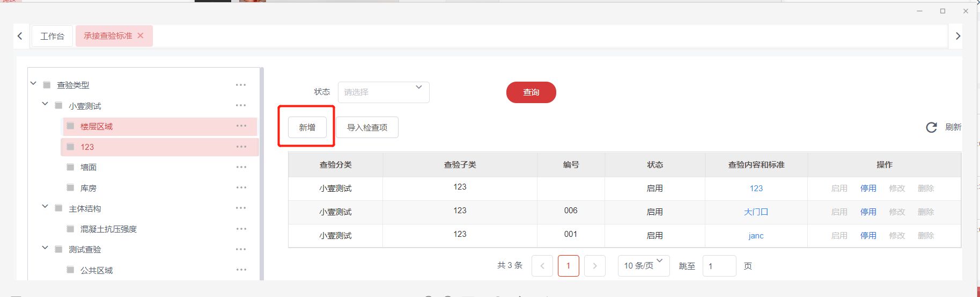Image resolution: width=980 pixels, height=297 pixels.
Task: Close the 承接查验标准 tab
Action: click(x=141, y=35)
